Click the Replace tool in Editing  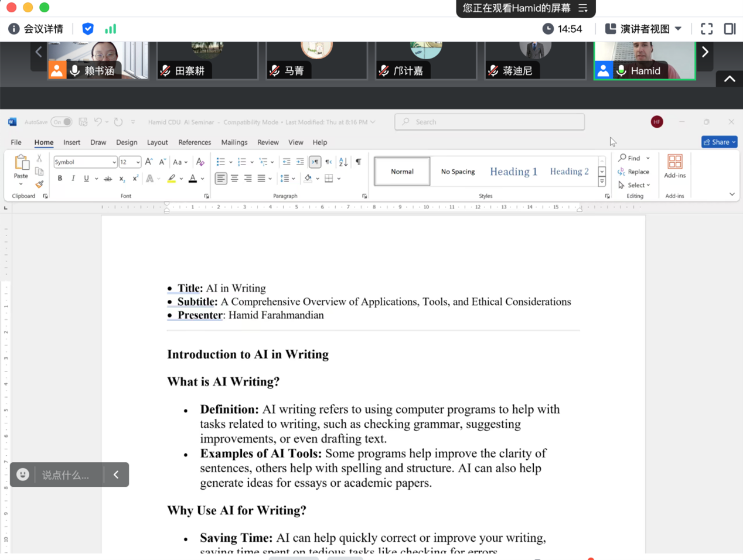click(633, 172)
